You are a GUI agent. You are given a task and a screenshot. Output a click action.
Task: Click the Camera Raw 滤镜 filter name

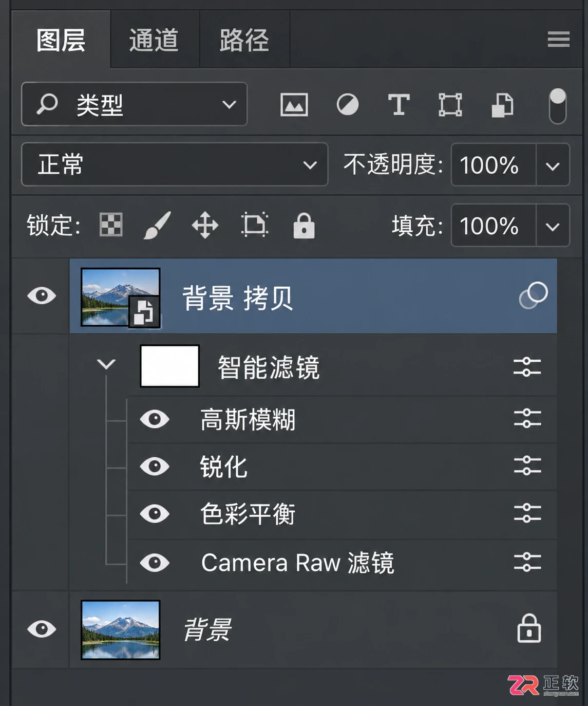click(298, 563)
